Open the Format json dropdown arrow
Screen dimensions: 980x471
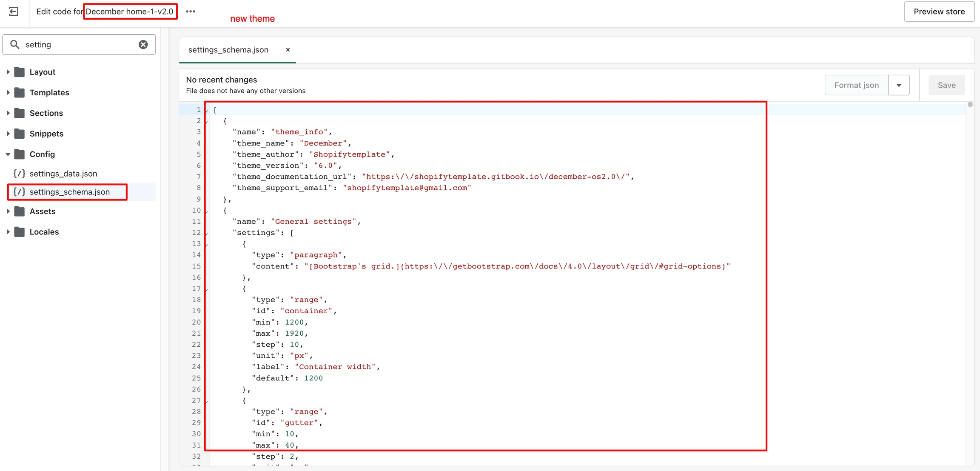pyautogui.click(x=899, y=85)
